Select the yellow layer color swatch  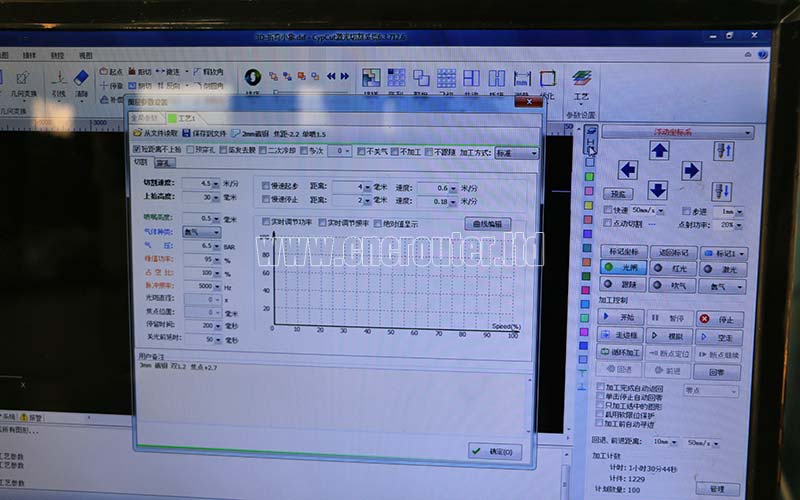pyautogui.click(x=589, y=205)
